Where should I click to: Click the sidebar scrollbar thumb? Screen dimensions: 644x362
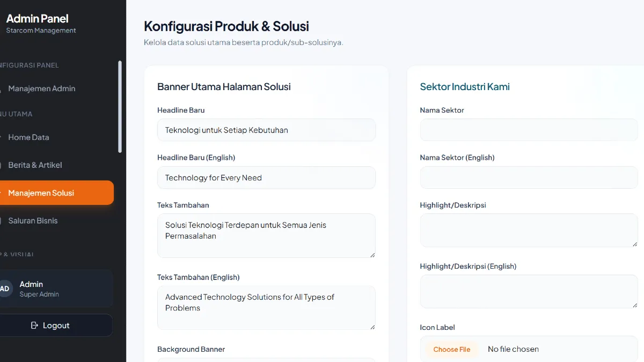(x=120, y=107)
